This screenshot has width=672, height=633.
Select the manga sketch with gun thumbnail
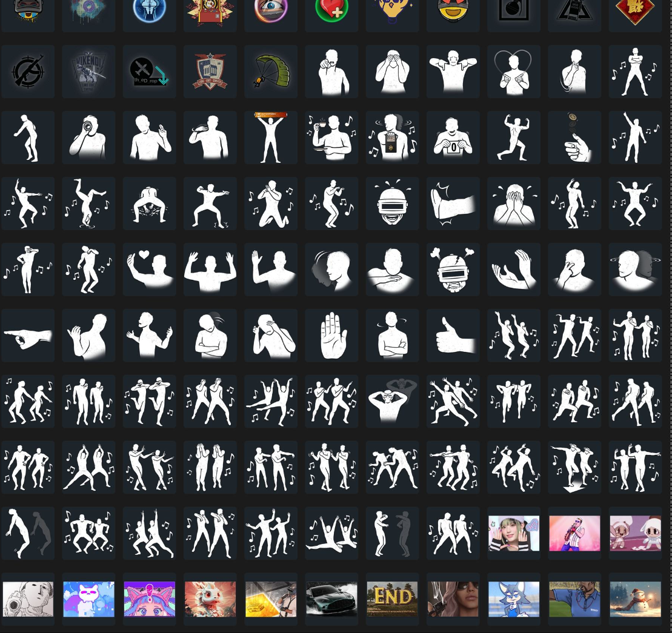click(28, 599)
